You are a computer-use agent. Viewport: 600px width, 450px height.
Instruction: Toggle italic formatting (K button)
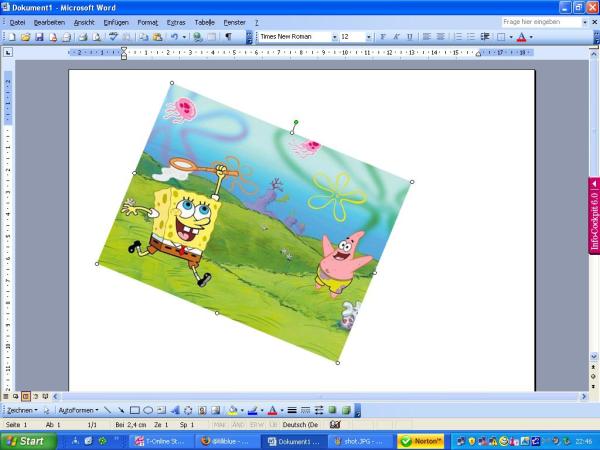[396, 37]
